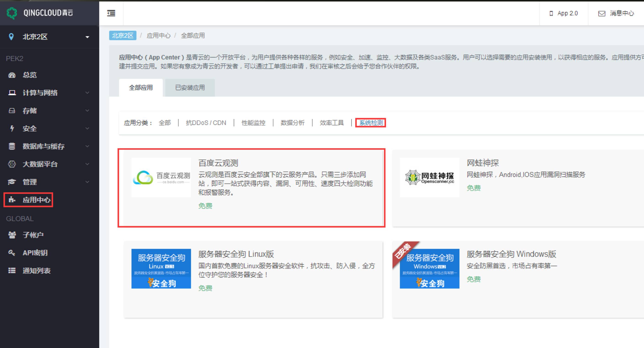Open the 服务器安全狗 Linux版 title
644x348 pixels.
[x=236, y=254]
